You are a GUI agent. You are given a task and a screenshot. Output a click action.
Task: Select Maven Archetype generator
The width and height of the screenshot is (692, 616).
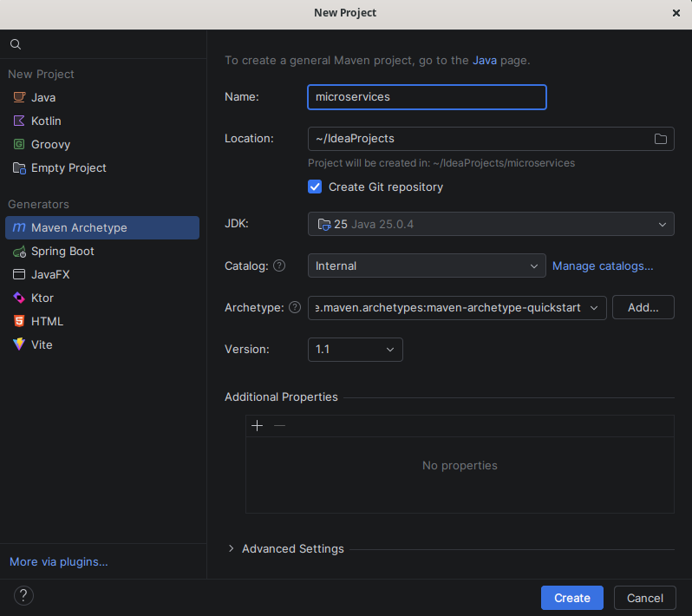(102, 227)
